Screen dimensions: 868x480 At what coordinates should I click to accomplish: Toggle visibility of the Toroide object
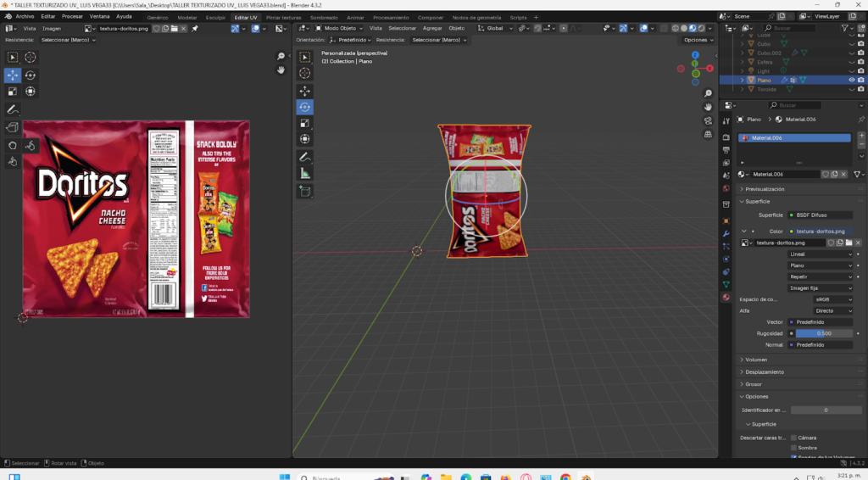click(x=851, y=89)
